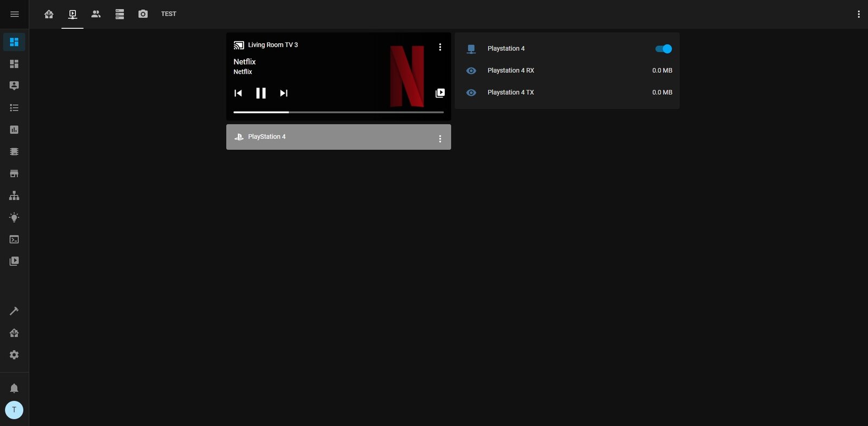Click the PlayStation 4 card title
868x426 pixels.
tap(267, 137)
